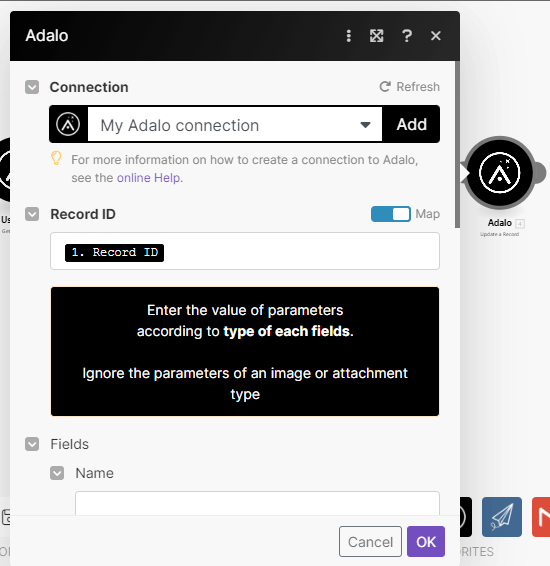Viewport: 550px width, 566px height.
Task: Collapse the Fields section
Action: [x=32, y=444]
